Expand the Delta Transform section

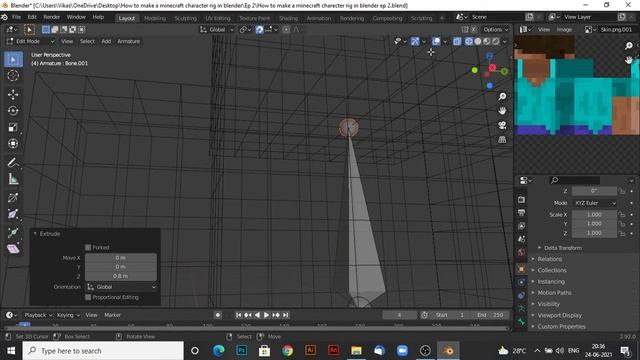click(x=562, y=248)
